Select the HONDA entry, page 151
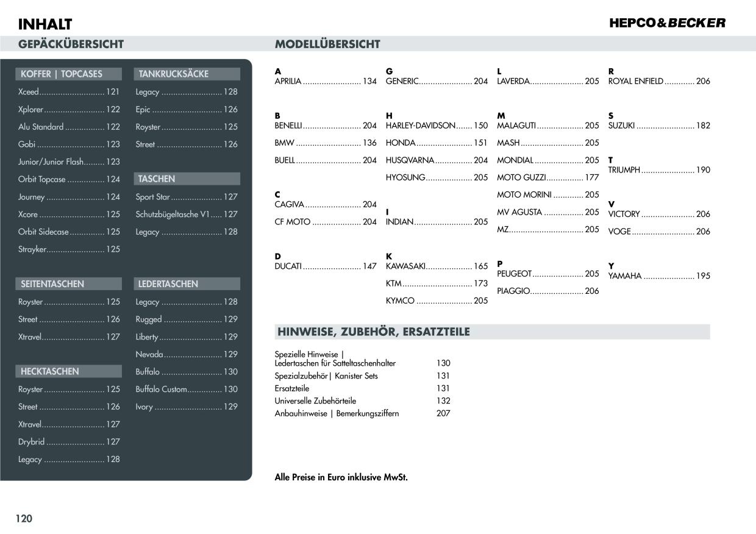 437,143
